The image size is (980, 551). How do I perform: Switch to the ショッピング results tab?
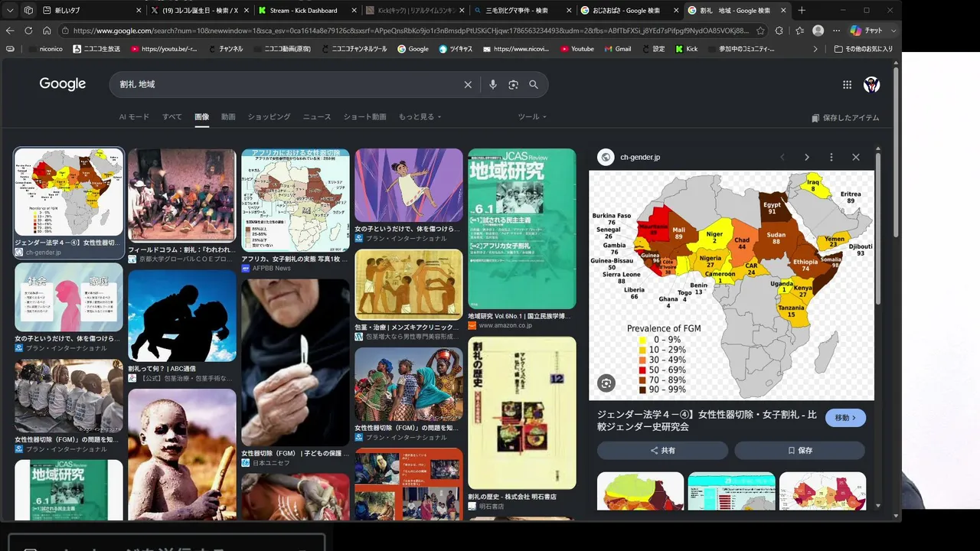[269, 117]
